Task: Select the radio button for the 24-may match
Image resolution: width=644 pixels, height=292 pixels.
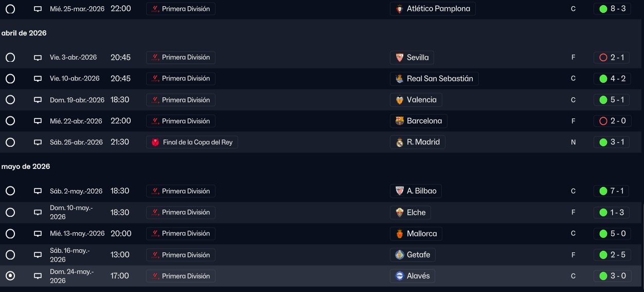Action: 10,276
